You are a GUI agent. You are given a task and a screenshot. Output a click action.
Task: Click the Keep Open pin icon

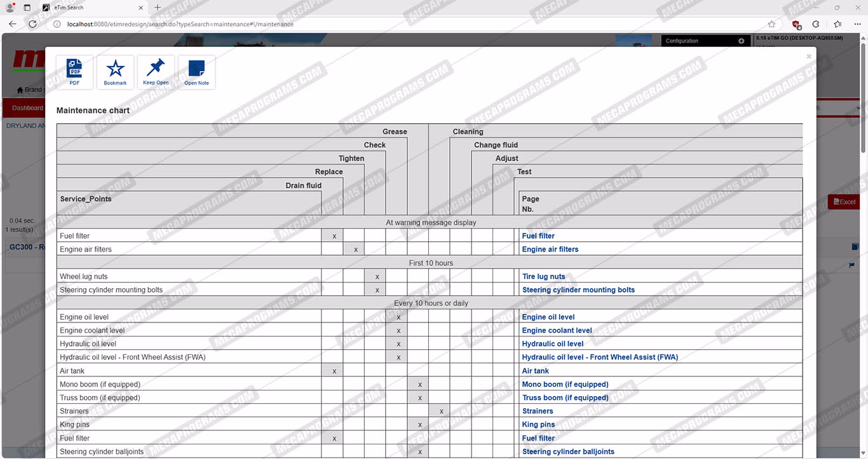point(156,72)
